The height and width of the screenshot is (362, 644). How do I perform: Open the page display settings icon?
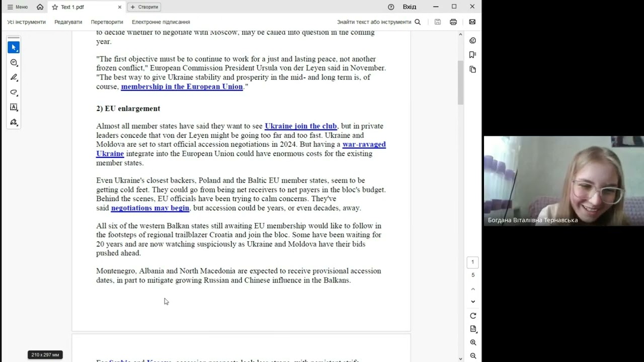tap(473, 329)
